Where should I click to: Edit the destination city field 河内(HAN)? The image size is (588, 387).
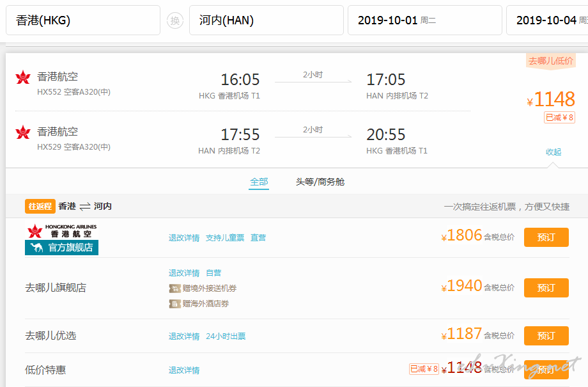coord(267,20)
